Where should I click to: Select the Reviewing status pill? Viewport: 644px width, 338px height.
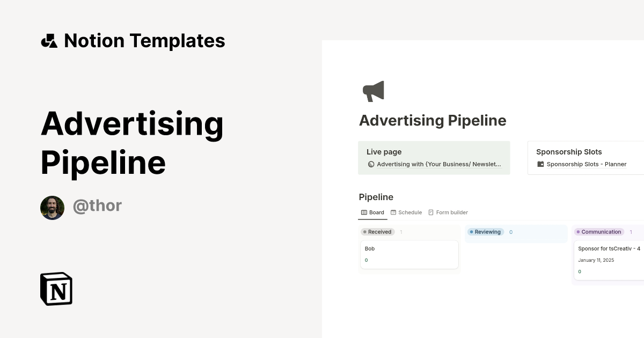click(486, 232)
